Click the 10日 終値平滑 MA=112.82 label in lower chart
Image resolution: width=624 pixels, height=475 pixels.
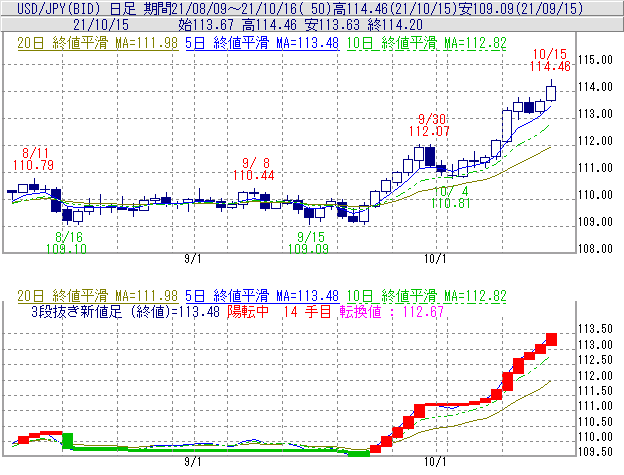point(427,296)
